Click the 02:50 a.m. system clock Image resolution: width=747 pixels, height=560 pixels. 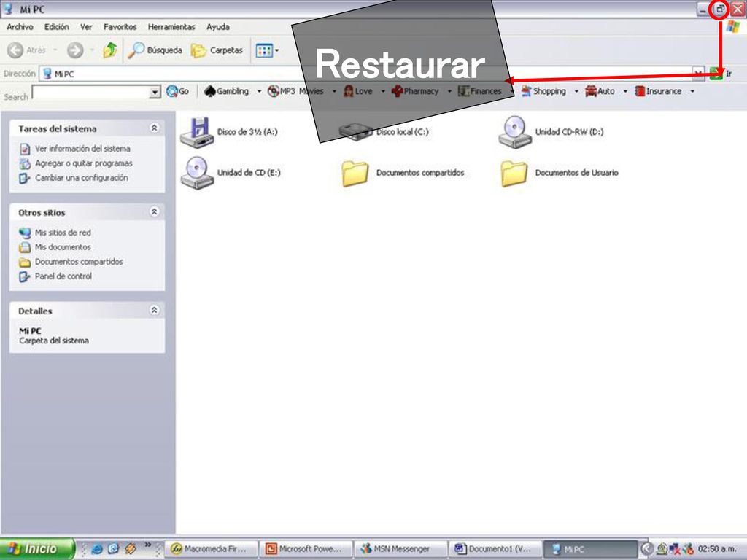[x=717, y=548]
